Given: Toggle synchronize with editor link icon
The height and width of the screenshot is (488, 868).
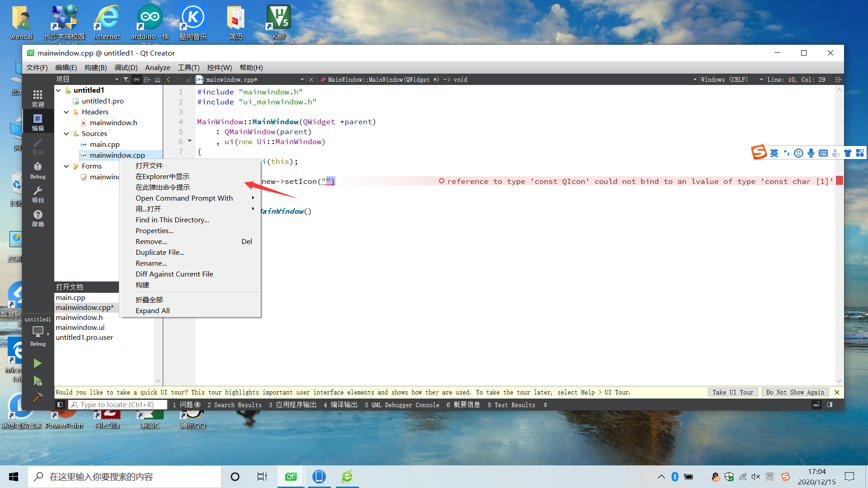Looking at the screenshot, I should [x=137, y=80].
